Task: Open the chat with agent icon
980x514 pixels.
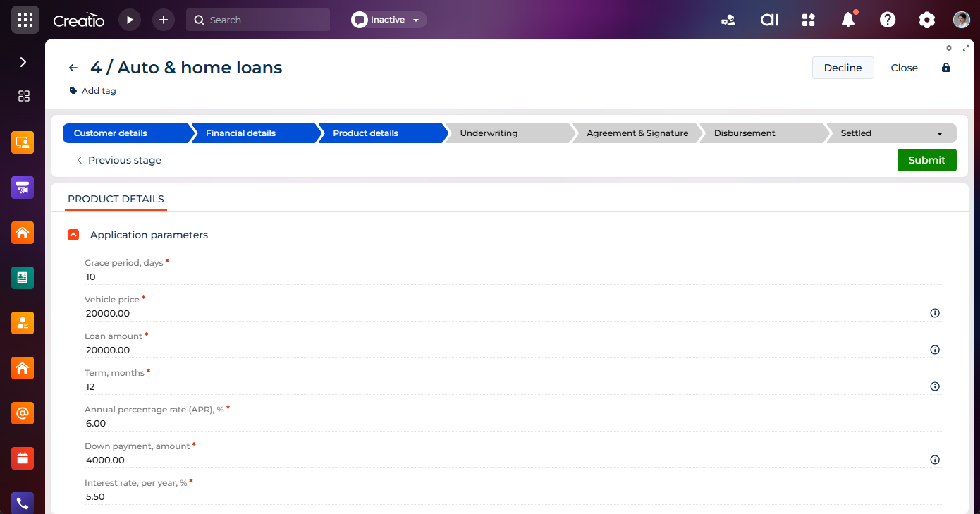Action: 728,20
